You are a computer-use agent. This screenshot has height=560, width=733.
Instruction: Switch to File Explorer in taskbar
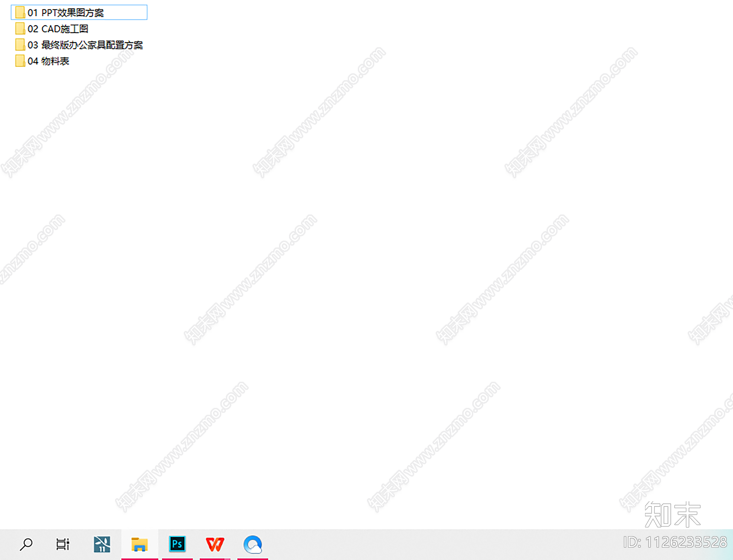pyautogui.click(x=139, y=544)
